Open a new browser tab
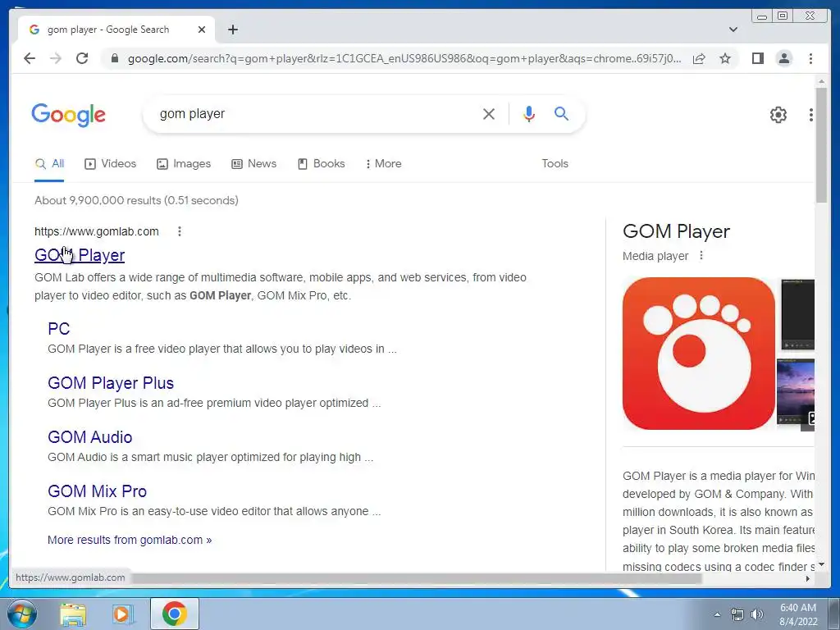Viewport: 840px width, 630px height. pos(232,30)
